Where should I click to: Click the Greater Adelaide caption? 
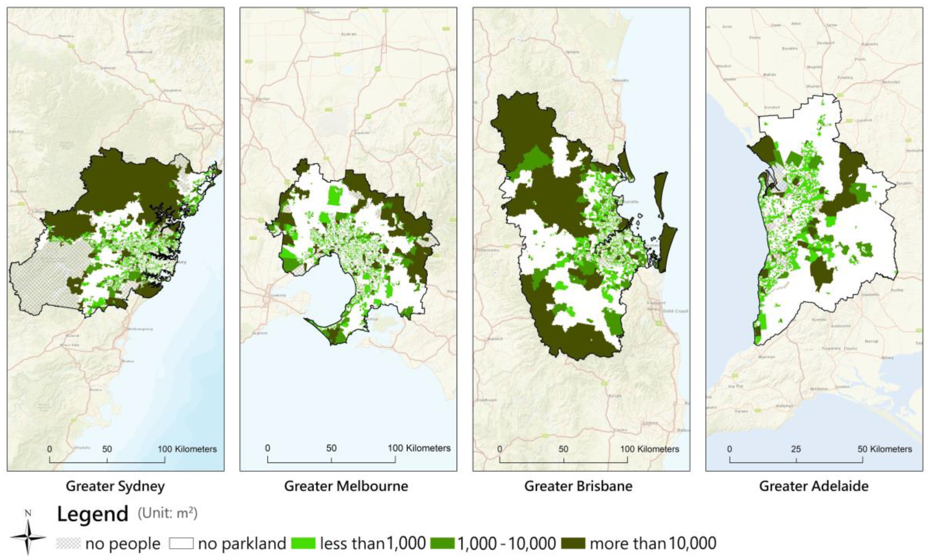813,486
